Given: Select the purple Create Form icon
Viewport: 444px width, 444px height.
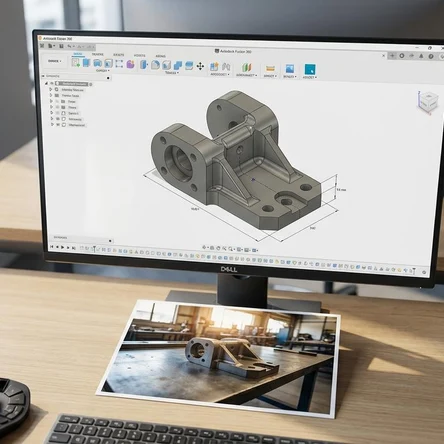Looking at the screenshot, I should click(130, 64).
